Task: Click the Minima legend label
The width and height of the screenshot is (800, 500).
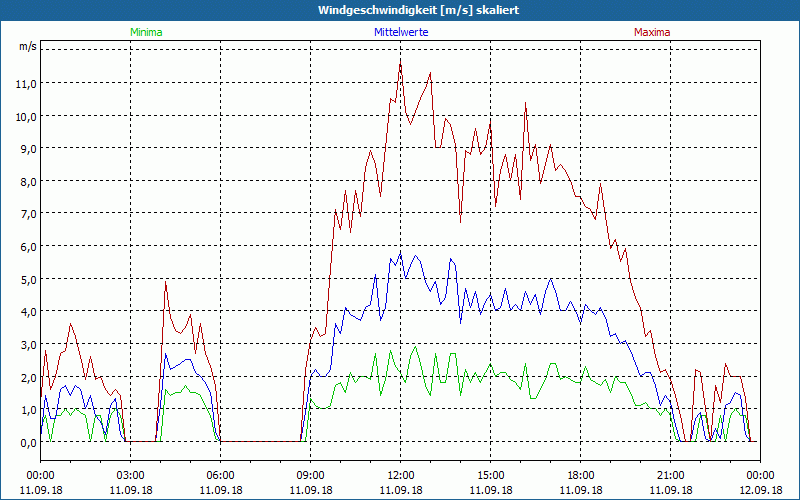Action: [x=146, y=32]
